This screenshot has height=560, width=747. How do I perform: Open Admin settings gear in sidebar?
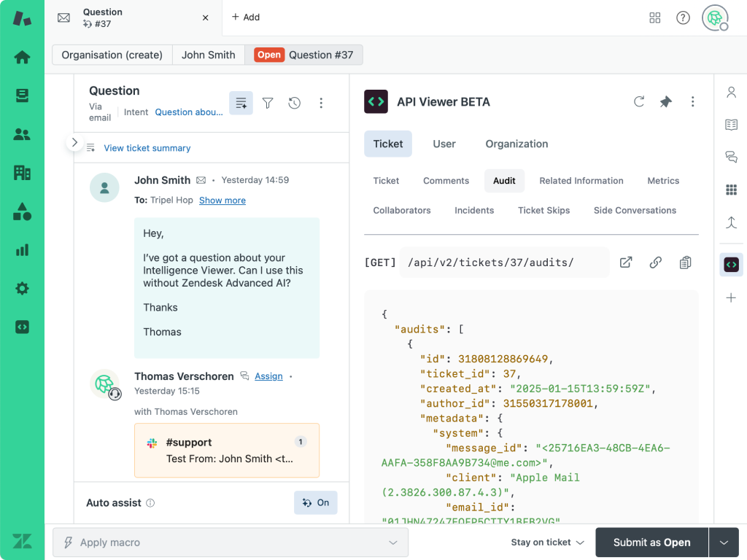tap(22, 289)
